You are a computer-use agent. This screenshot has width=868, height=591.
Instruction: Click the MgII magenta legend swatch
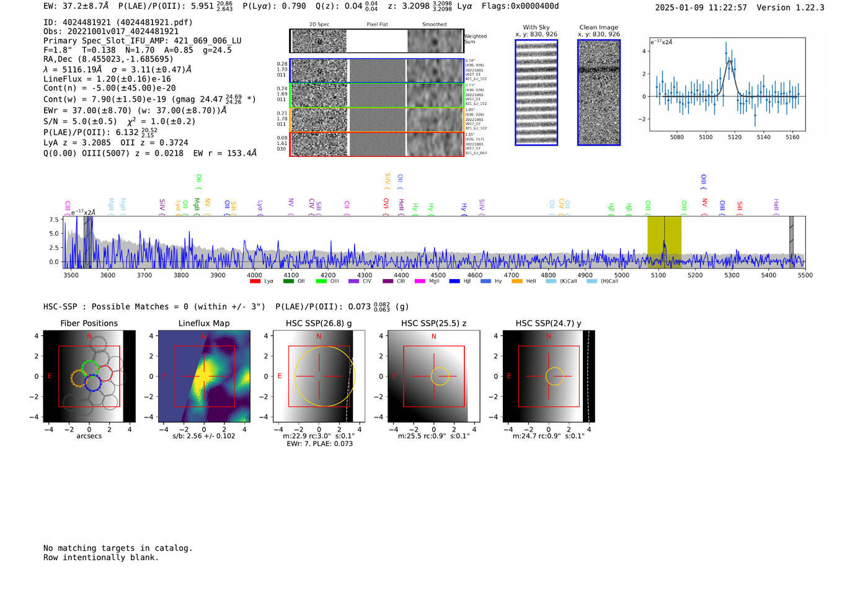click(x=420, y=281)
